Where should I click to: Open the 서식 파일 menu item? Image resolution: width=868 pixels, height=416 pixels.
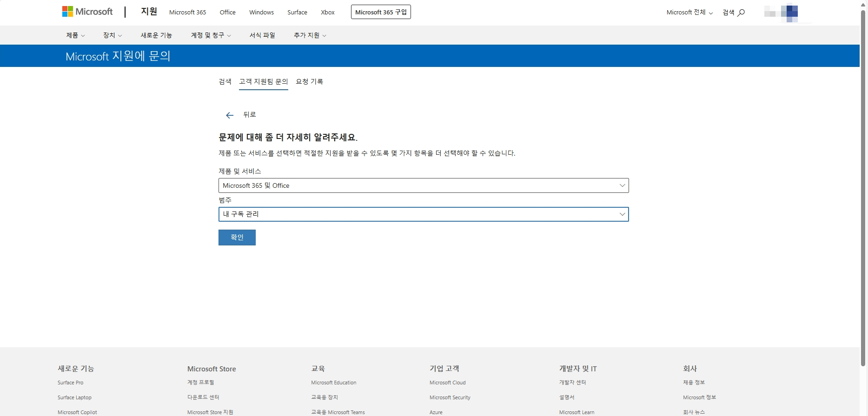(x=262, y=35)
